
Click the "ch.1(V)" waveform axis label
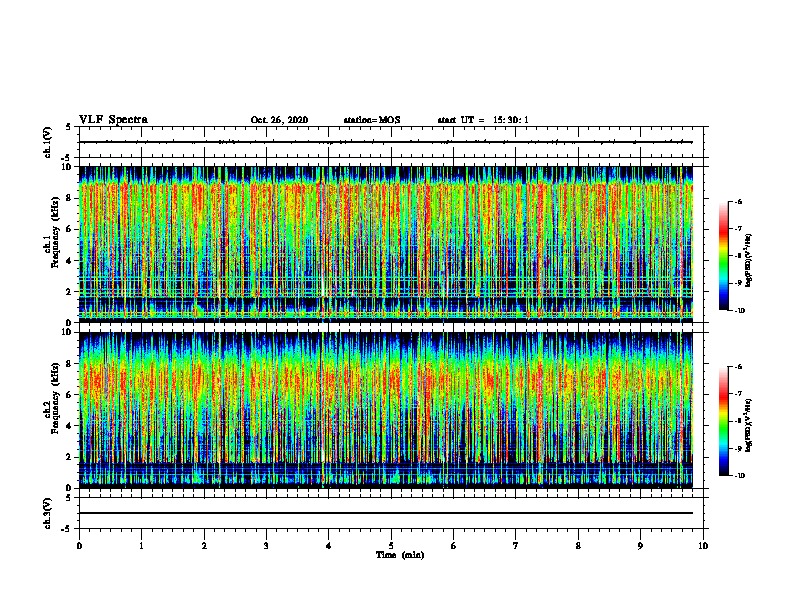click(x=47, y=142)
